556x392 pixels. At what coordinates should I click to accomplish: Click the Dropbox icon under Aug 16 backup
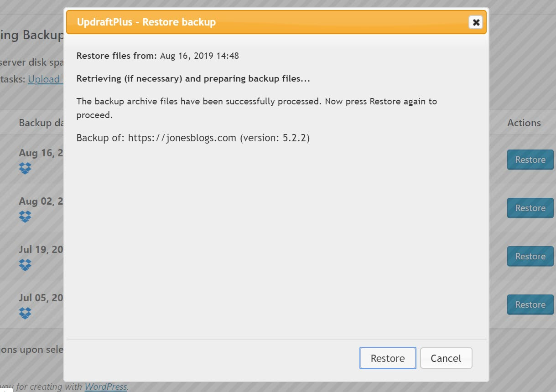(x=25, y=168)
